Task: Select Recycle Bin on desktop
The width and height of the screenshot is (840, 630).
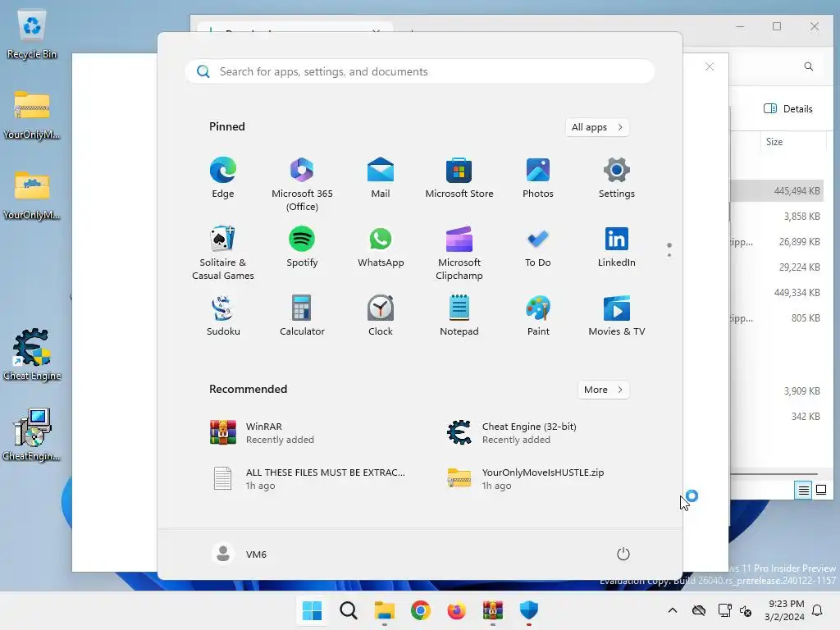Action: pos(32,35)
